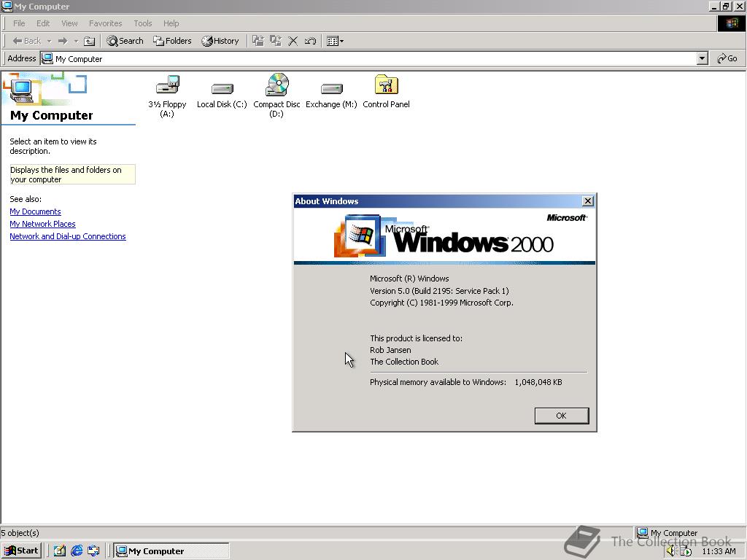
Task: Select the Exchange (M:) drive icon
Action: 332,95
